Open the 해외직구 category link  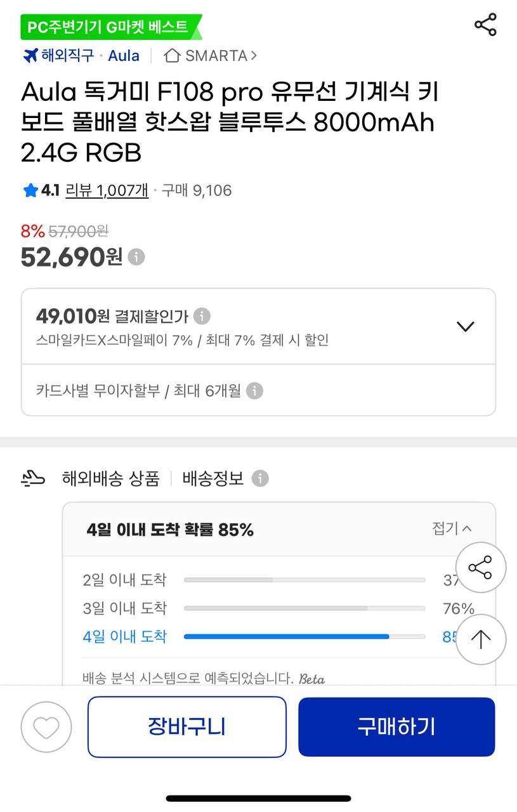pyautogui.click(x=59, y=56)
